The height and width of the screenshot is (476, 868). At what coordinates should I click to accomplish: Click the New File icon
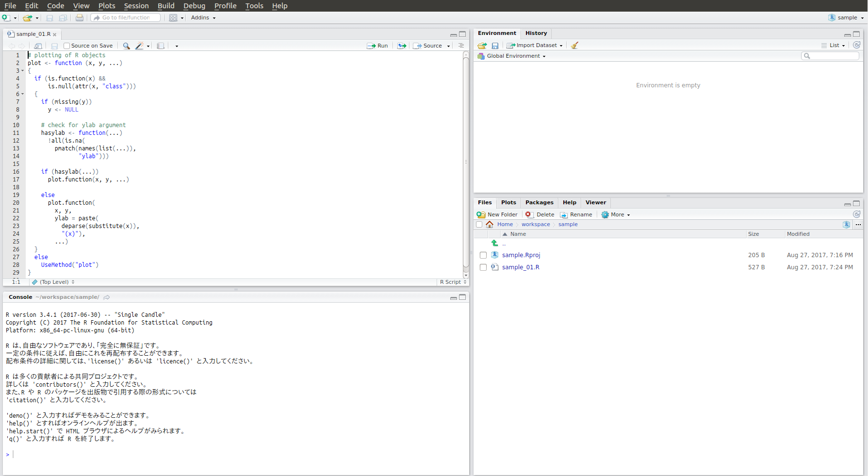tap(6, 18)
